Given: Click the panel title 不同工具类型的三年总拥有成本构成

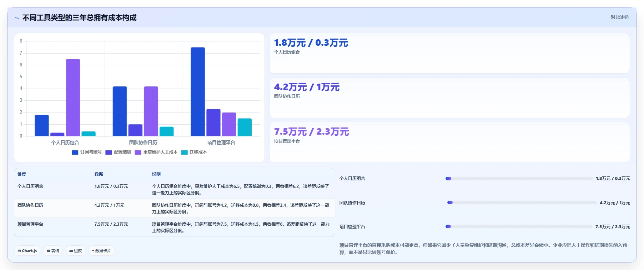Looking at the screenshot, I should tap(80, 18).
